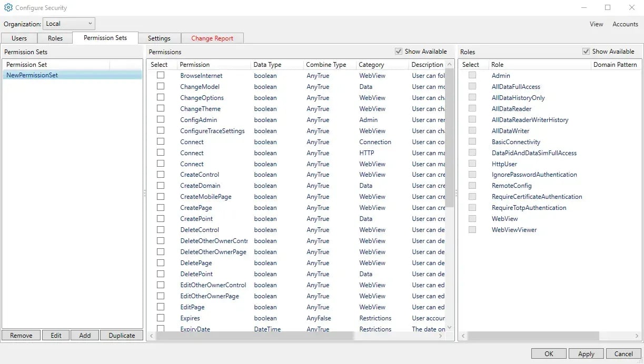
Task: Check the WebViewer role
Action: (x=471, y=229)
